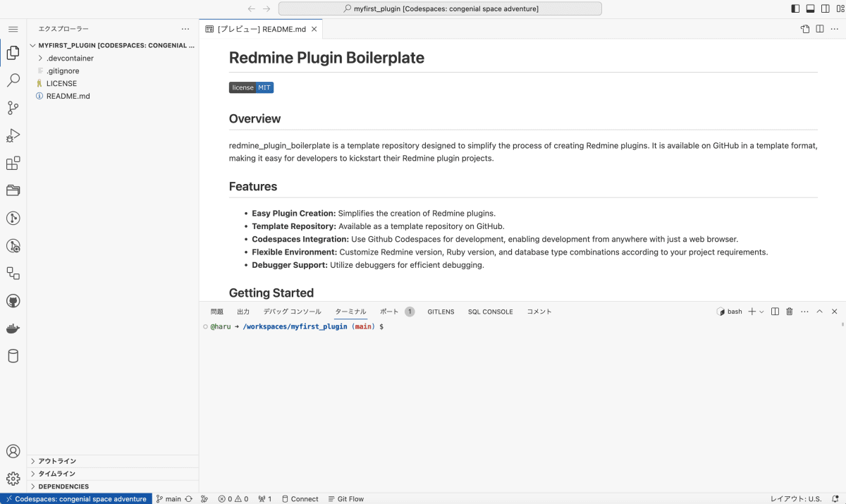Split the terminal pane
The image size is (846, 504).
click(x=775, y=312)
